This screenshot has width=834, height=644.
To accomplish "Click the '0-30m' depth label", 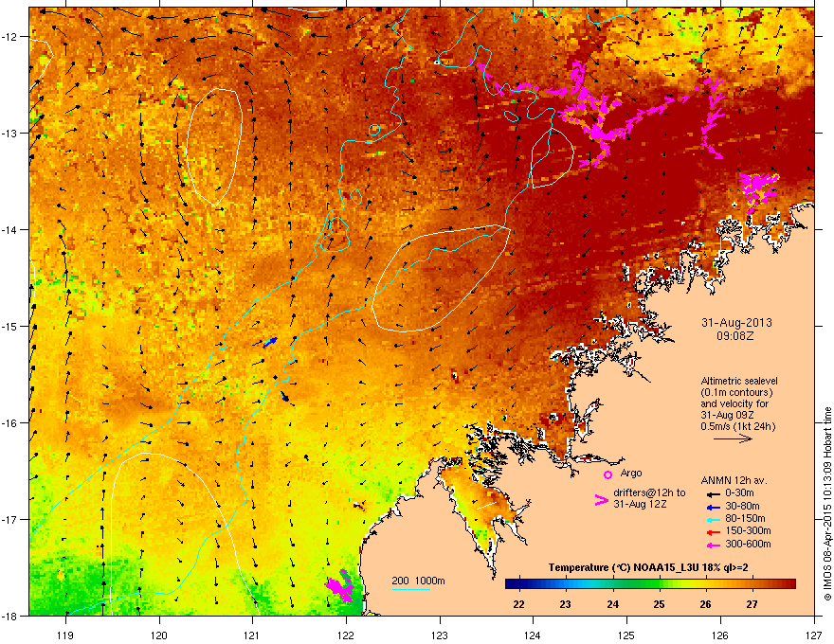I will [739, 493].
